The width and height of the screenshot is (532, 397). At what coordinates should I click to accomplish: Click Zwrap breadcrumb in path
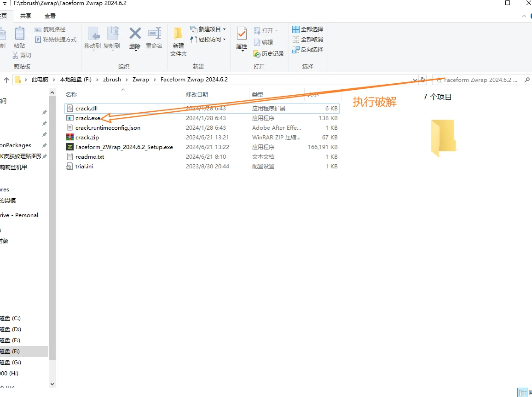point(141,79)
